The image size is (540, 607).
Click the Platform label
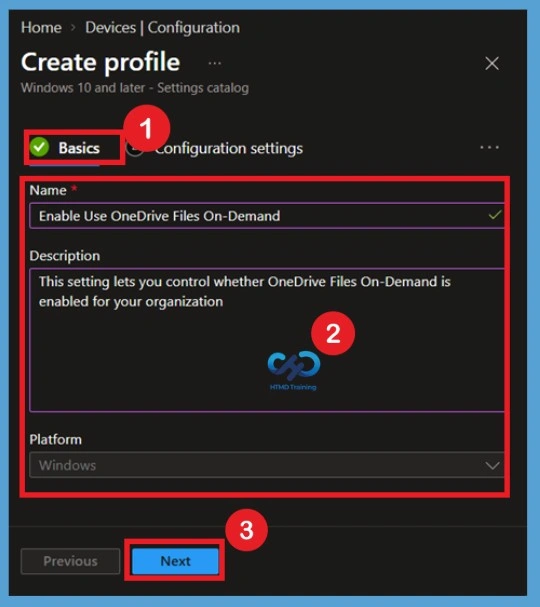(56, 440)
